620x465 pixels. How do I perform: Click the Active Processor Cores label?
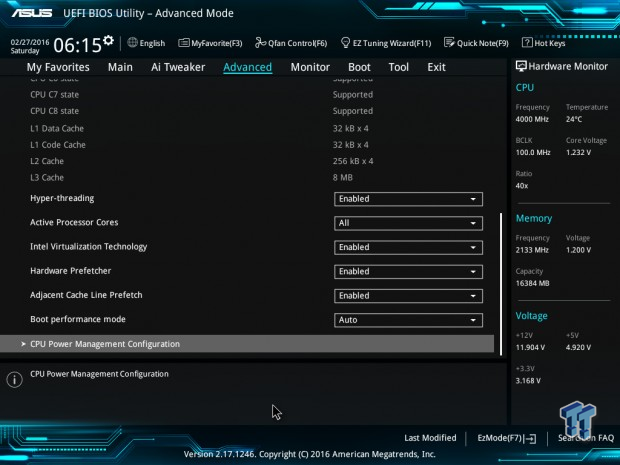[74, 223]
